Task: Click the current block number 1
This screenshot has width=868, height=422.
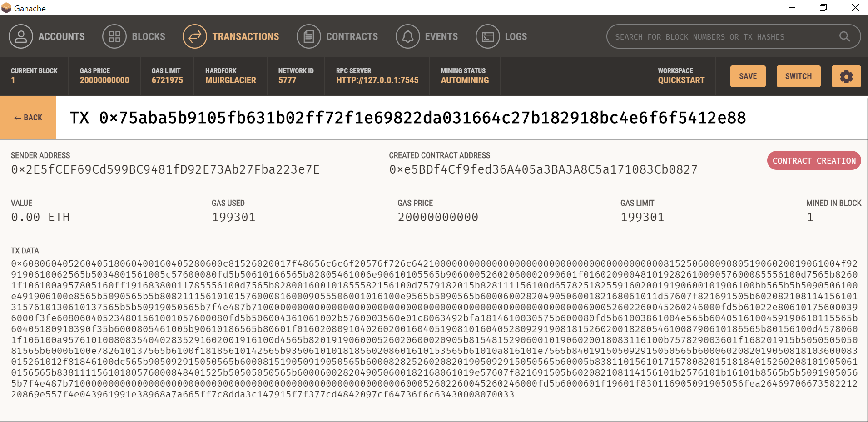Action: coord(13,80)
